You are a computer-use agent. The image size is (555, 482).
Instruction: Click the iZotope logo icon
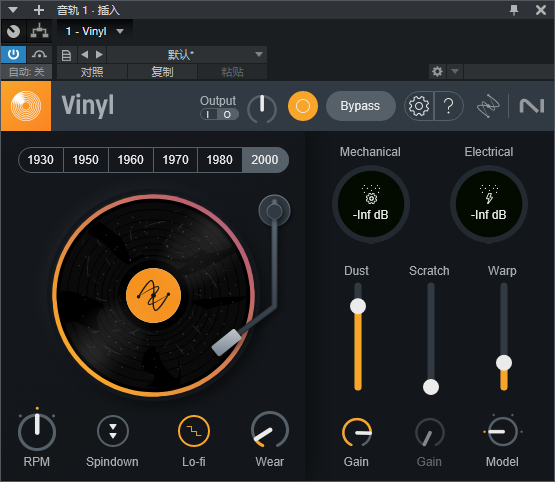(x=488, y=106)
